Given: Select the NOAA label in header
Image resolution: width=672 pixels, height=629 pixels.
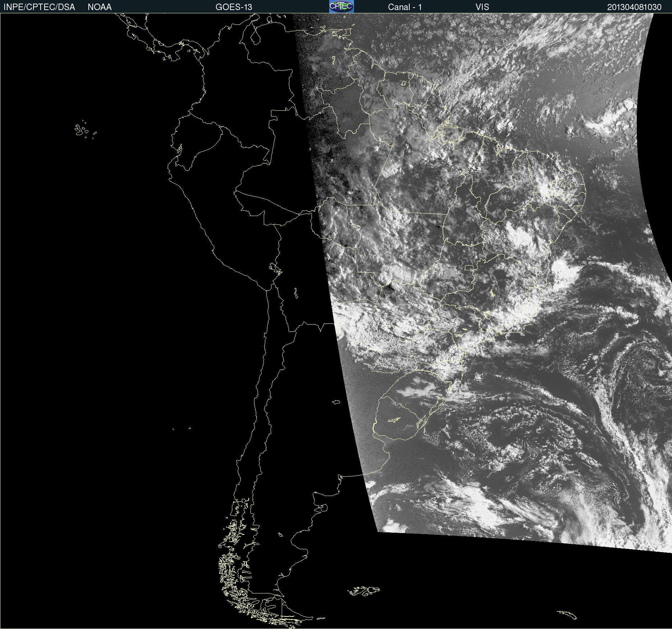Looking at the screenshot, I should (100, 7).
